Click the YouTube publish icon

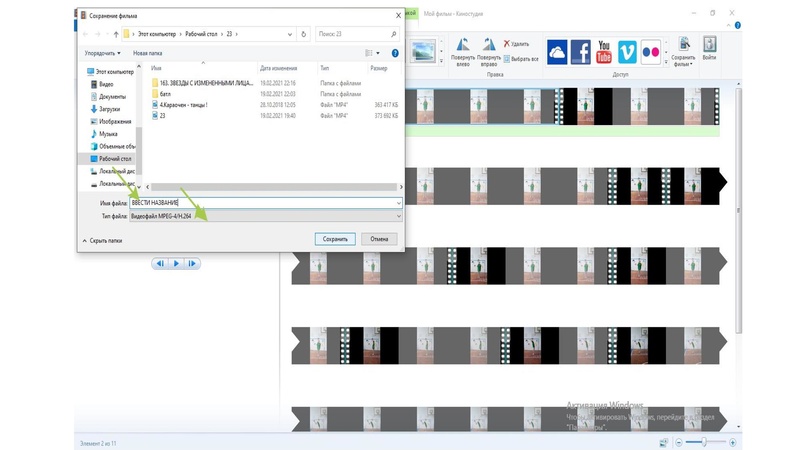pos(604,51)
